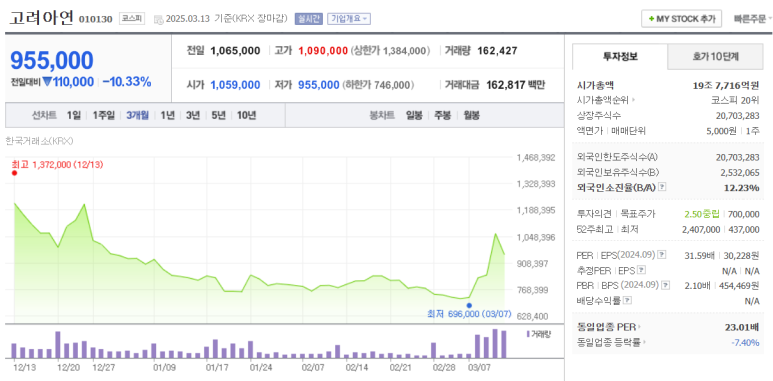Image resolution: width=773 pixels, height=381 pixels.
Task: Click the 고가 value 1,090,000
Action: click(323, 50)
